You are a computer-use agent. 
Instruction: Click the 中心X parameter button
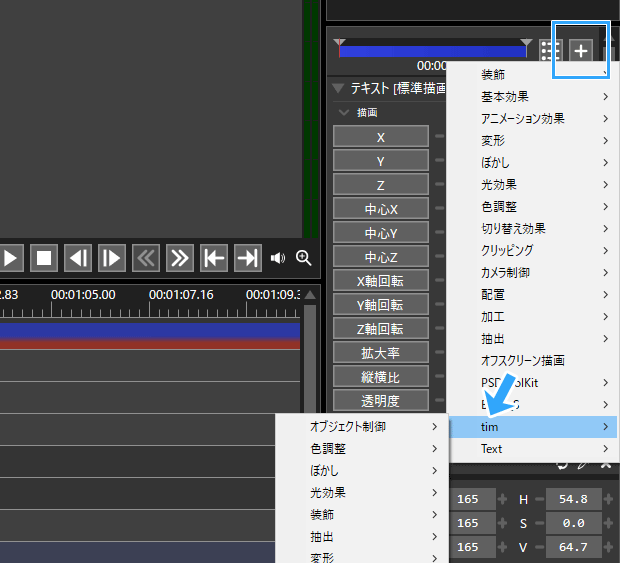(381, 209)
